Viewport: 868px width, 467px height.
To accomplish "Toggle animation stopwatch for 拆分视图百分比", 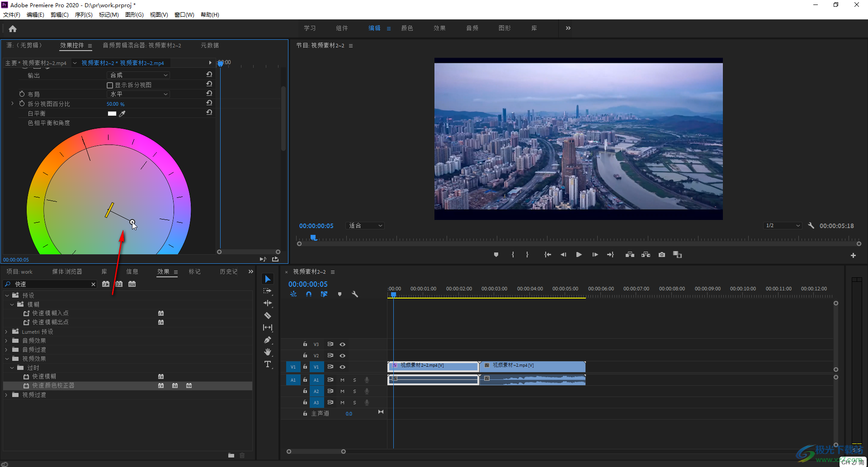I will (22, 103).
